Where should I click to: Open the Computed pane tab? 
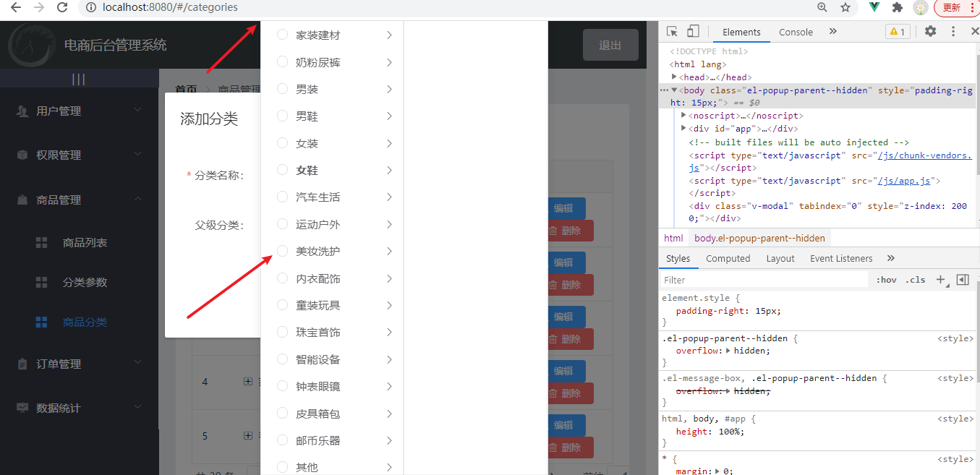[x=728, y=258]
